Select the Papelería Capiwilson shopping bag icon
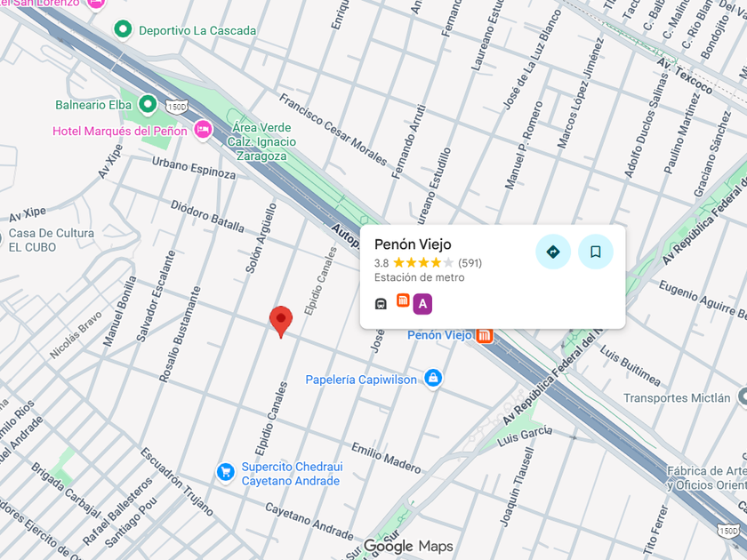Viewport: 747px width, 560px height. tap(433, 379)
